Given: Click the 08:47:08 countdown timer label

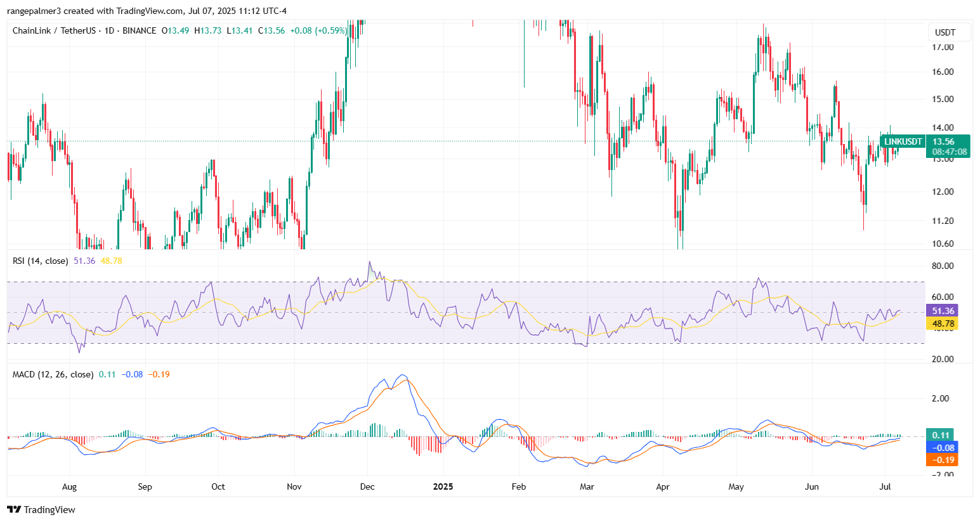Looking at the screenshot, I should (x=950, y=152).
